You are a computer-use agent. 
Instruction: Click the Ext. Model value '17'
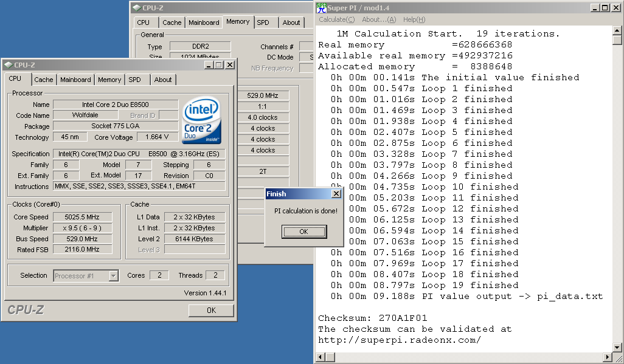tap(138, 176)
